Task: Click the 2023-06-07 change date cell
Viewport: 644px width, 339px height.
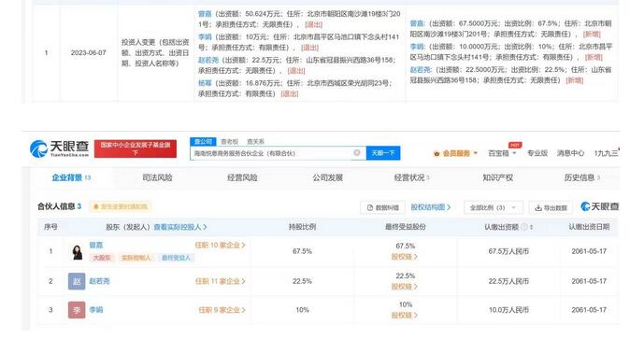Action: (88, 52)
